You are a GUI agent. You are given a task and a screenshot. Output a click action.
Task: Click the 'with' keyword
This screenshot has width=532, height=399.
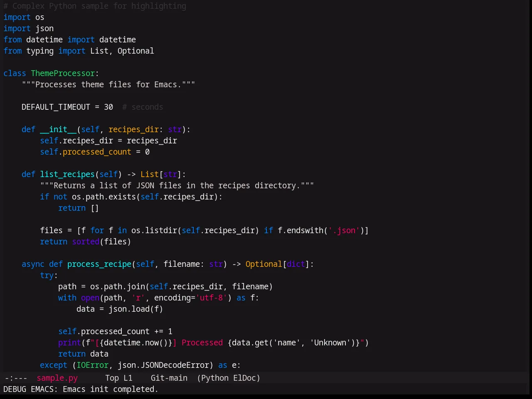(x=67, y=298)
